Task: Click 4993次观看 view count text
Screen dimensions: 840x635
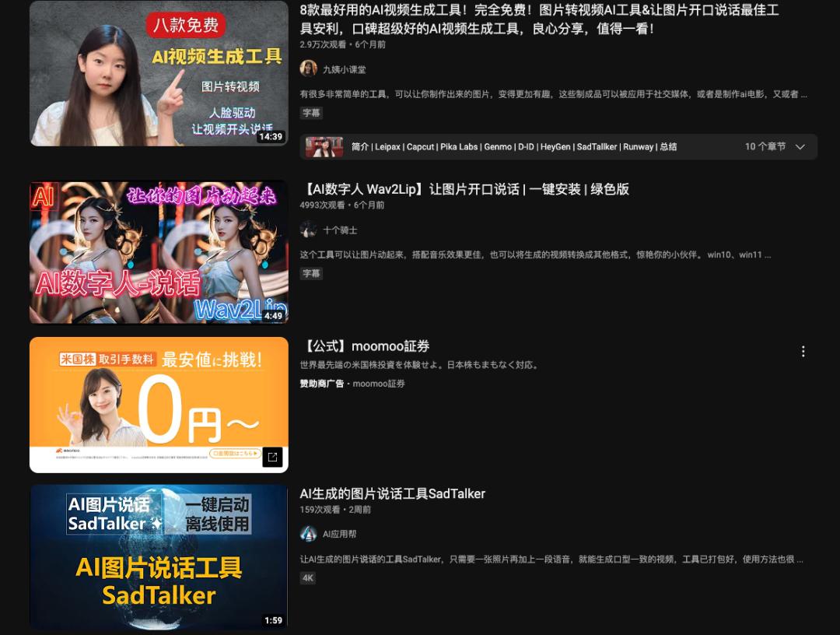Action: (322, 205)
